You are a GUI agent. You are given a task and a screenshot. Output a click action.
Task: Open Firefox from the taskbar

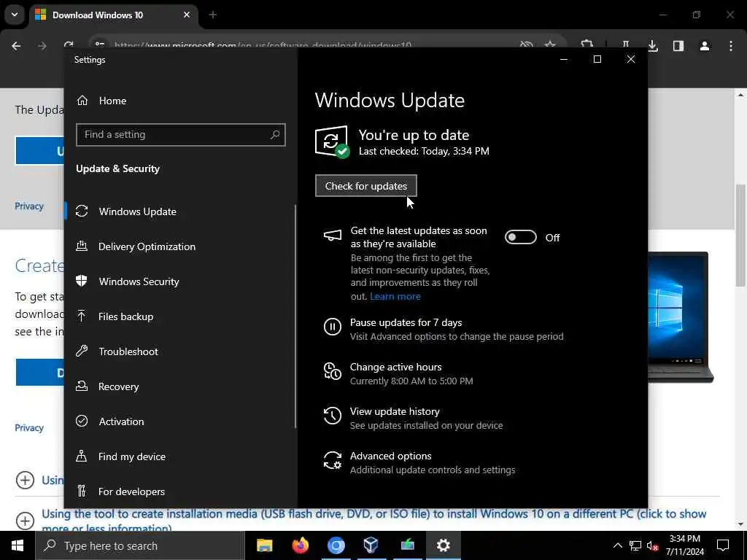point(300,545)
